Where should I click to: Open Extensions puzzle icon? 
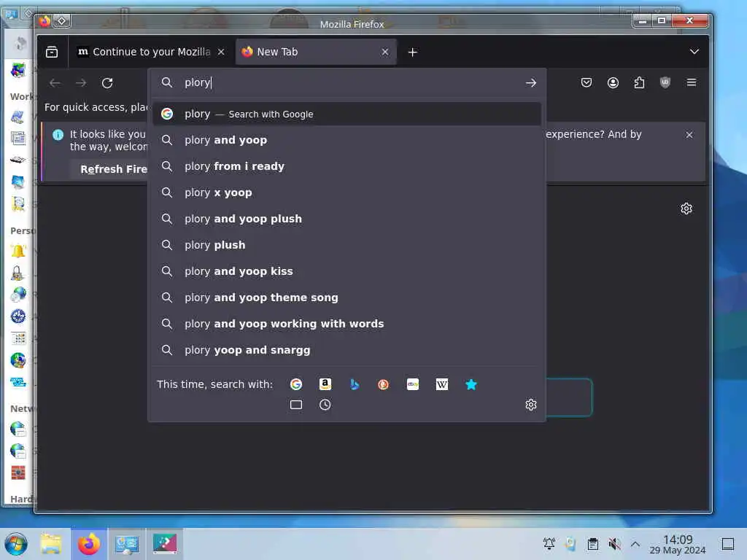click(639, 83)
